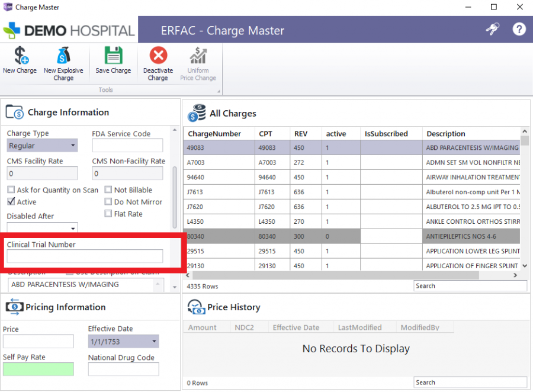Click the Price input field
This screenshot has height=392, width=533.
(x=38, y=341)
